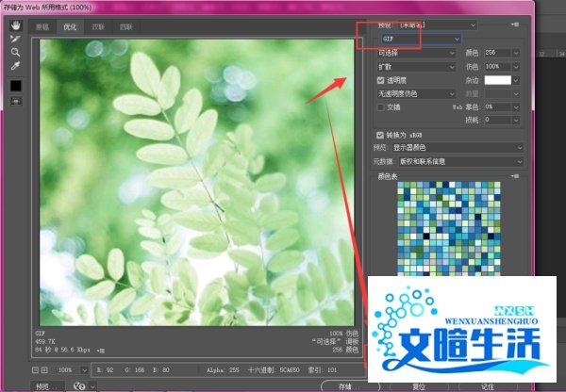Image resolution: width=566 pixels, height=392 pixels.
Task: Click the 损耗 value field showing 0
Action: 498,120
